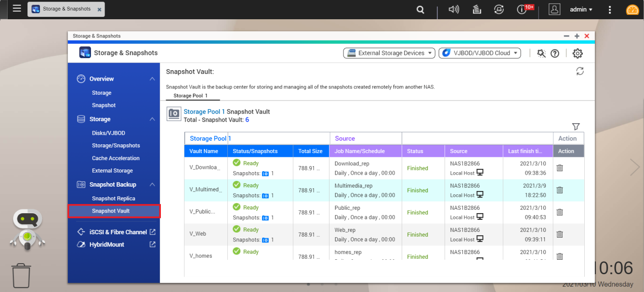The height and width of the screenshot is (292, 644).
Task: Open Cache Acceleration sidebar item
Action: click(x=116, y=158)
